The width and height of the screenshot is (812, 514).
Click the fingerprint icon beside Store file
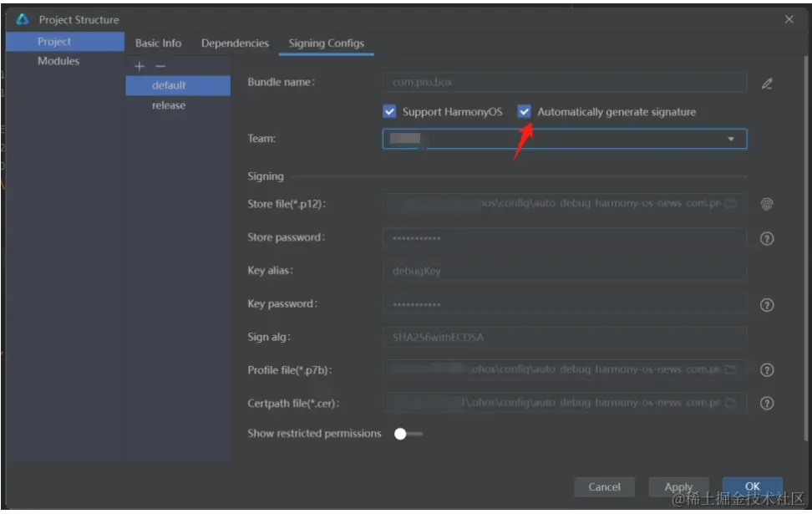767,204
